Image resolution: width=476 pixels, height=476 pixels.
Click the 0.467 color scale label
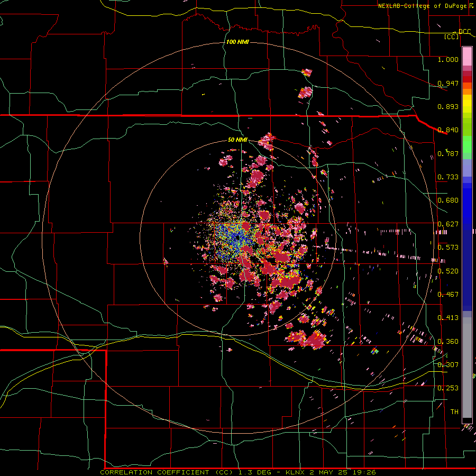pyautogui.click(x=448, y=295)
